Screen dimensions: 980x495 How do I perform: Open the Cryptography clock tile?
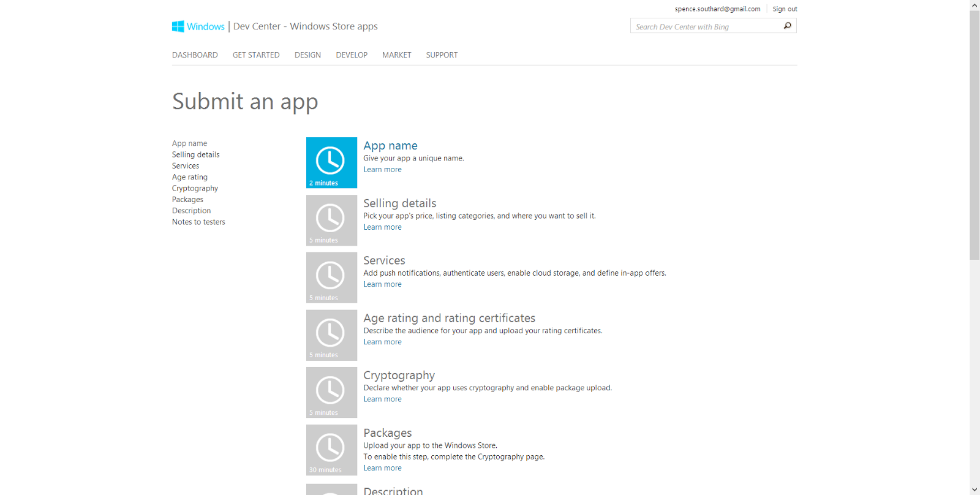[331, 392]
